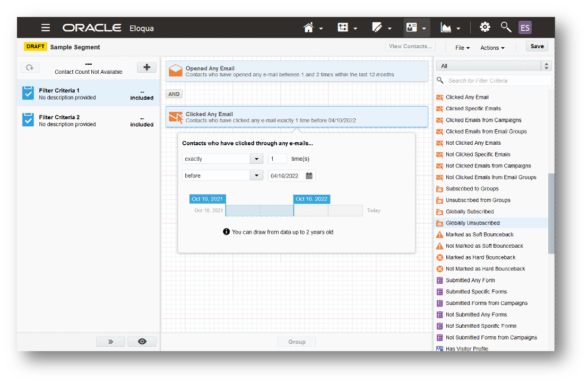The image size is (588, 384).
Task: Refresh the contact count
Action: click(30, 67)
